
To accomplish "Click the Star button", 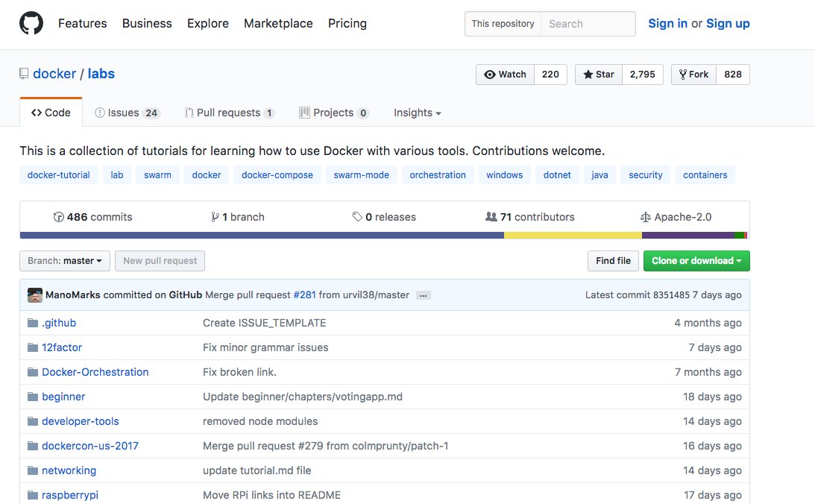I will tap(599, 75).
